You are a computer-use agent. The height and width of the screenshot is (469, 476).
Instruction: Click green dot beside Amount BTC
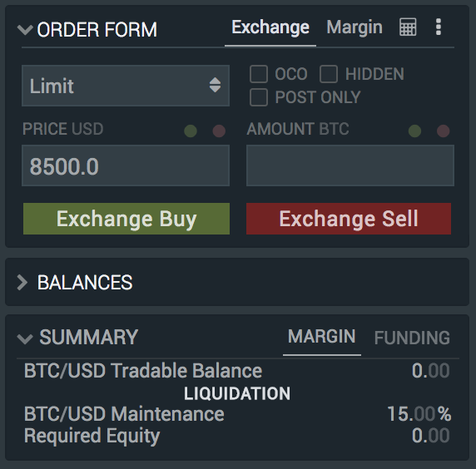414,131
